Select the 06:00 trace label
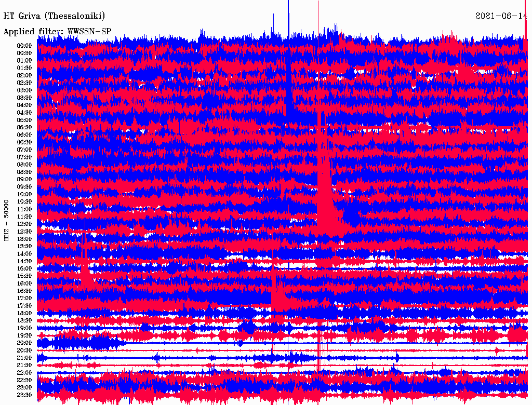 [x=24, y=134]
